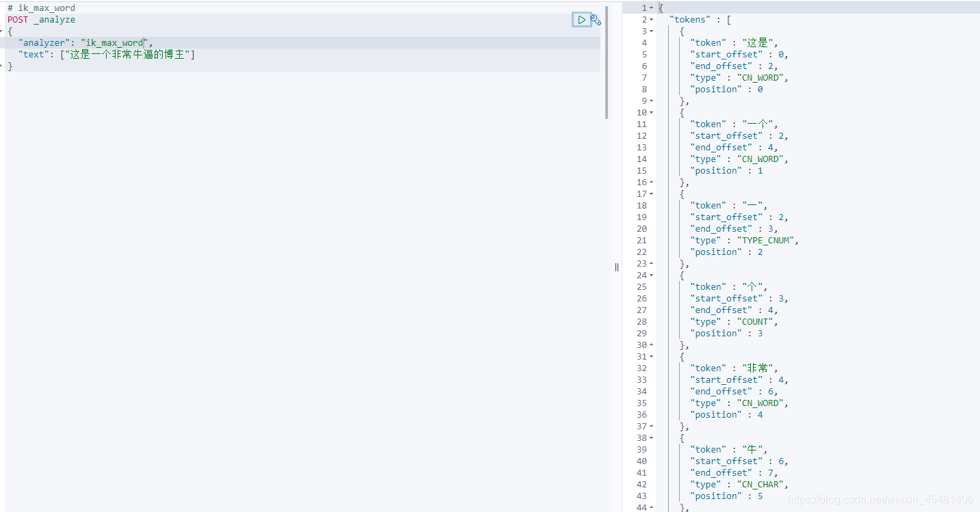Fold the token object starting line 17
The width and height of the screenshot is (980, 512).
pyautogui.click(x=651, y=194)
